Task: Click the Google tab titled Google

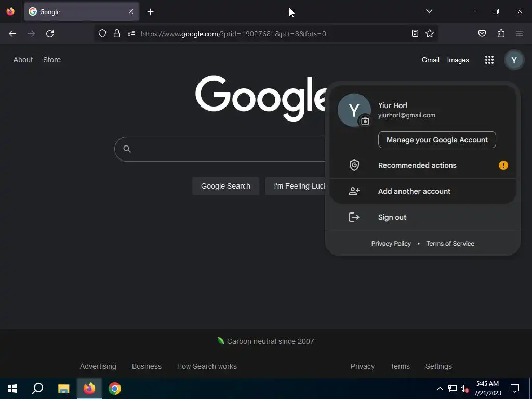Action: [x=82, y=11]
